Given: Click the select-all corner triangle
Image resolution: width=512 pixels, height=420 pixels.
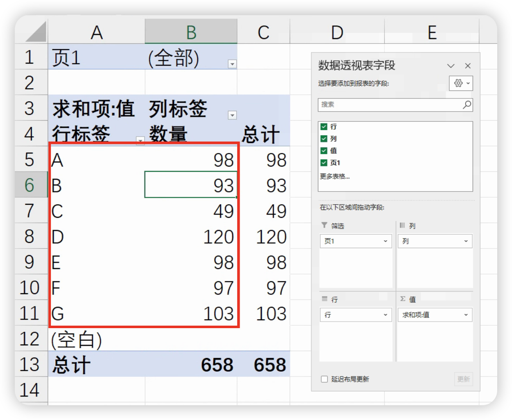Looking at the screenshot, I should click(36, 32).
